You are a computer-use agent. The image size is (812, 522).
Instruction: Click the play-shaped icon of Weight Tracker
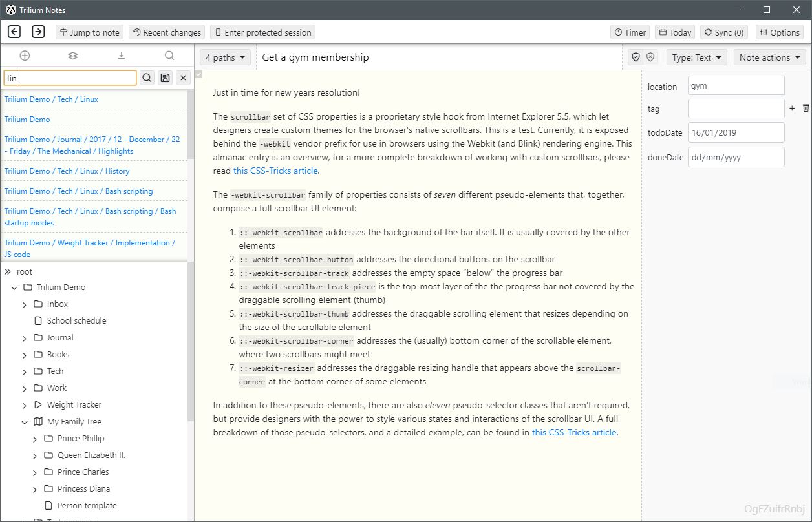pos(38,404)
